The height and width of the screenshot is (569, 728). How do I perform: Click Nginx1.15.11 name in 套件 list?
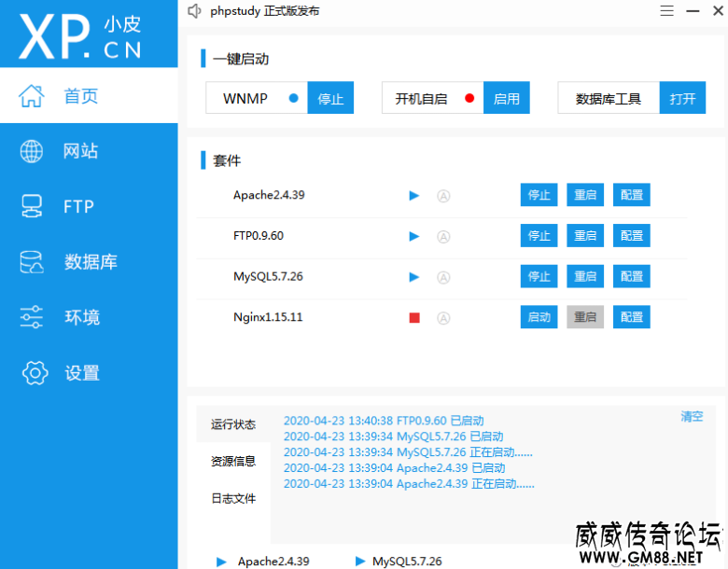[268, 317]
